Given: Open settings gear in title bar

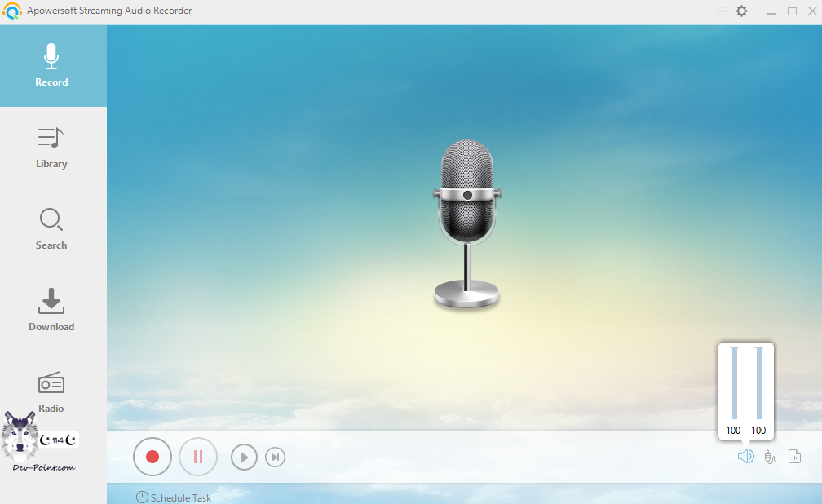Looking at the screenshot, I should pos(741,11).
